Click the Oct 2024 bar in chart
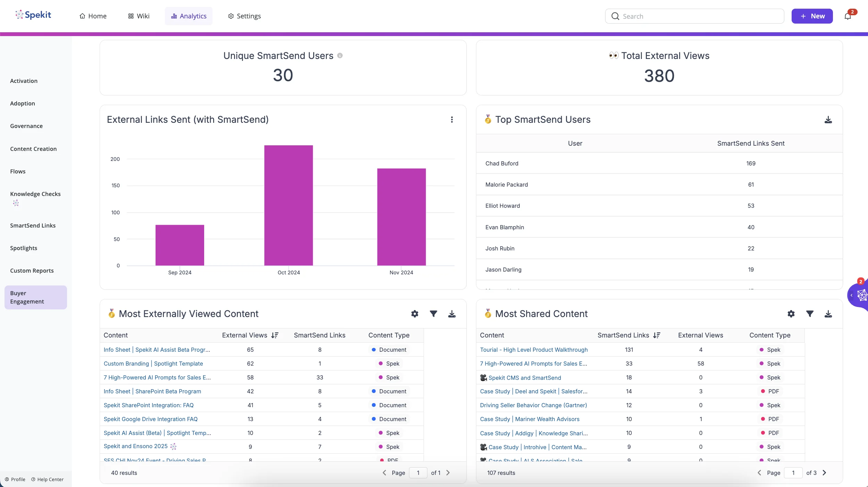The height and width of the screenshot is (487, 868). click(x=289, y=205)
